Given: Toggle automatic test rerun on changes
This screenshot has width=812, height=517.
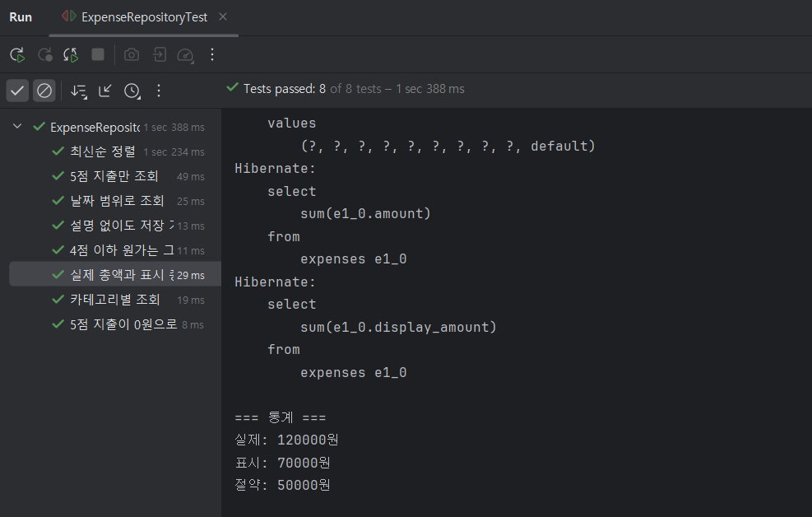Looking at the screenshot, I should (x=70, y=54).
